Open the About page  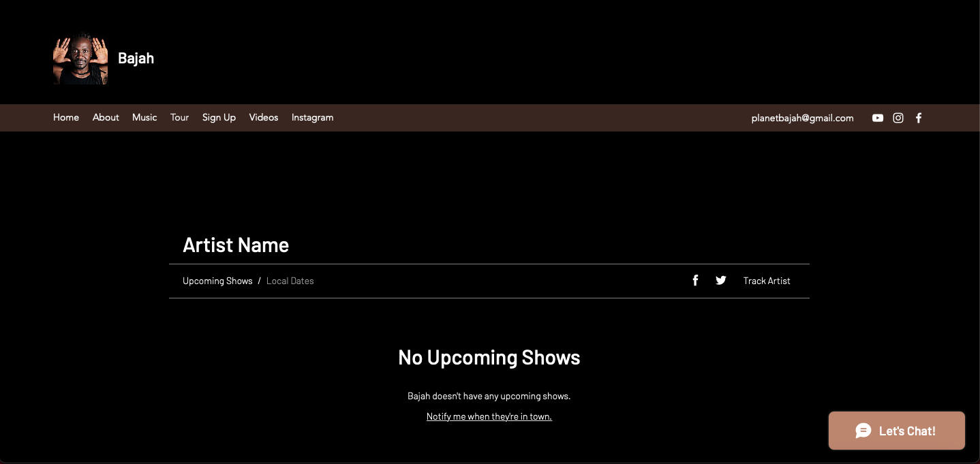[106, 117]
